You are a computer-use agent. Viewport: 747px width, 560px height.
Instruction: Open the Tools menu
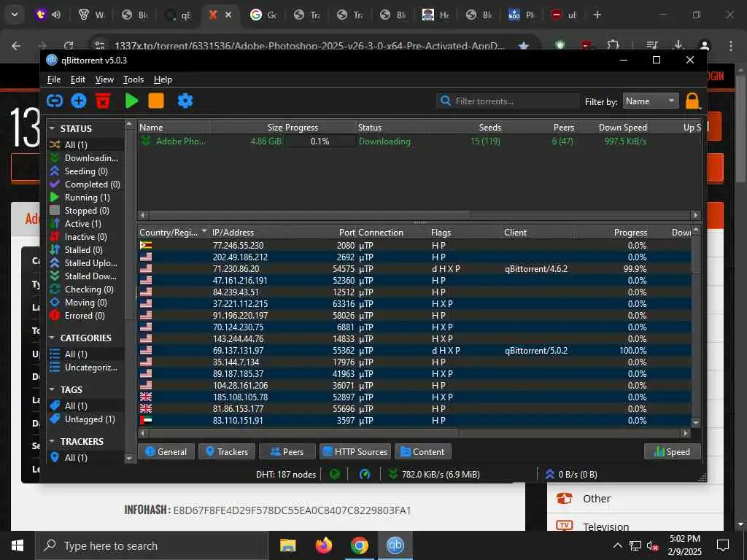coord(133,79)
